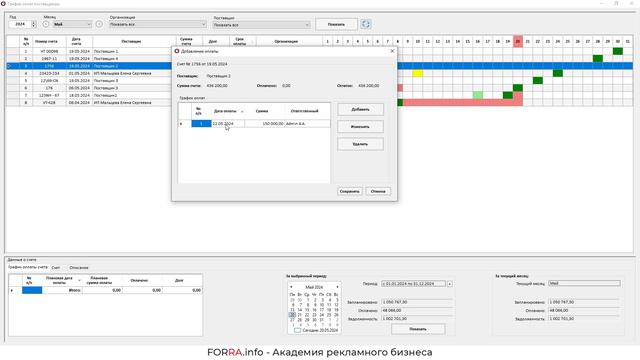This screenshot has width=640, height=360.
Task: Click the green payment cell in row 1
Action: (x=618, y=51)
